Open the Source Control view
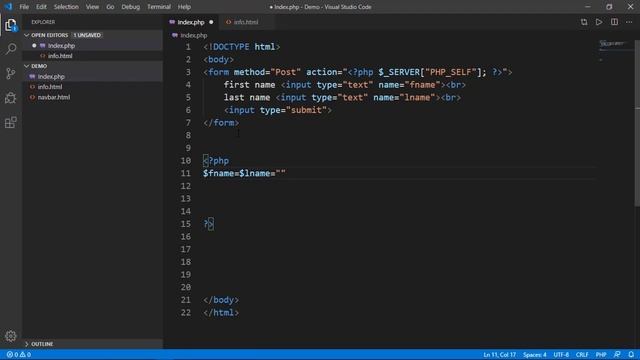 click(11, 73)
